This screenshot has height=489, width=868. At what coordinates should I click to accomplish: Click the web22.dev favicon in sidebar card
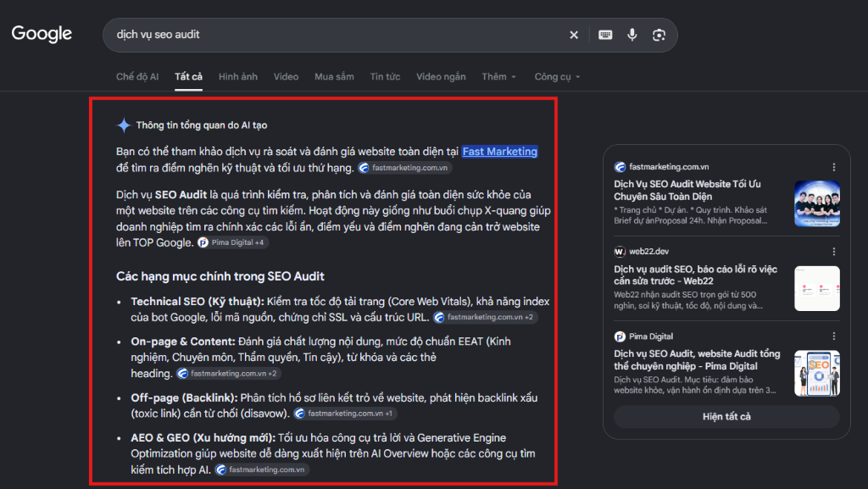tap(620, 252)
